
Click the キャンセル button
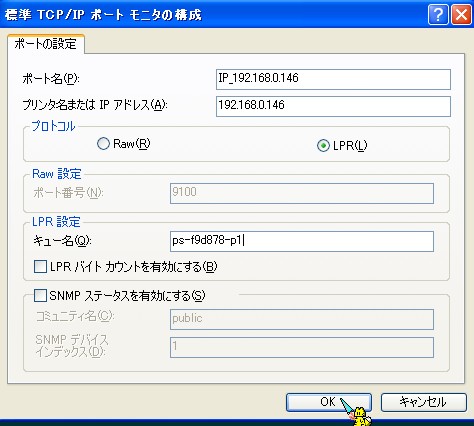click(423, 402)
